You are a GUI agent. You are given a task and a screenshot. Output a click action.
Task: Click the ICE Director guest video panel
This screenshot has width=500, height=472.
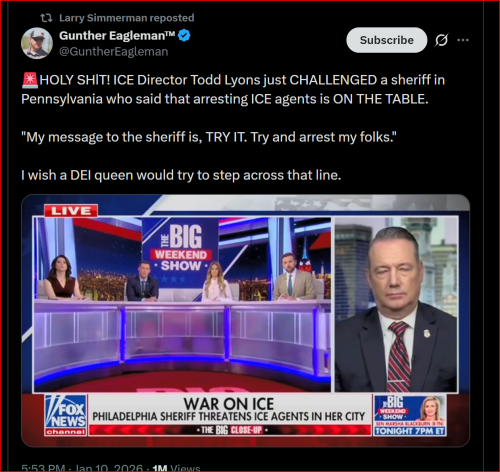click(x=396, y=304)
